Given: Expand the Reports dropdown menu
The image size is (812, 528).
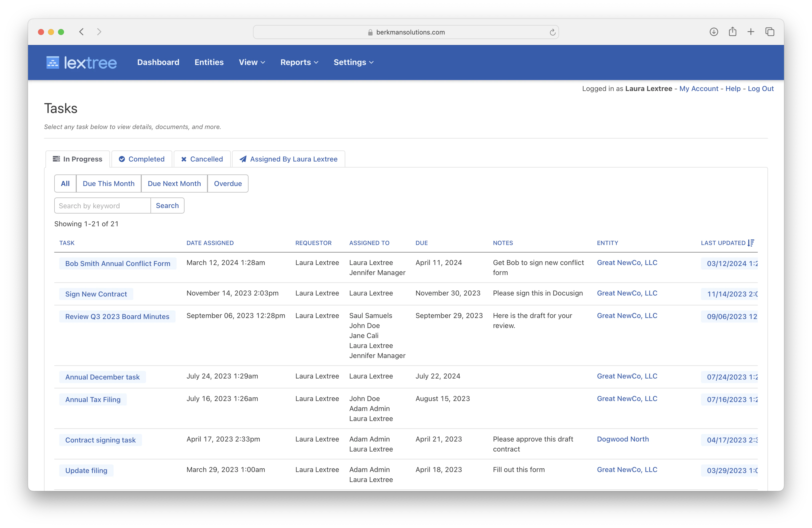Looking at the screenshot, I should click(x=299, y=62).
